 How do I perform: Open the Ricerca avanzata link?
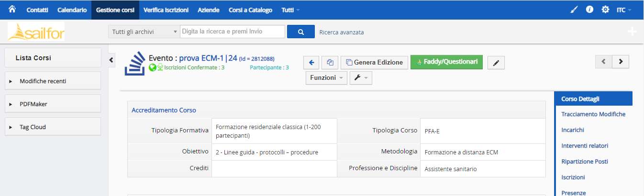(x=342, y=32)
